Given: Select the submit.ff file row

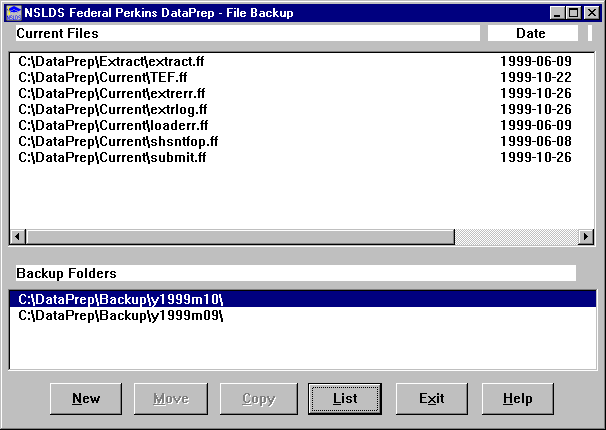Looking at the screenshot, I should coord(302,158).
